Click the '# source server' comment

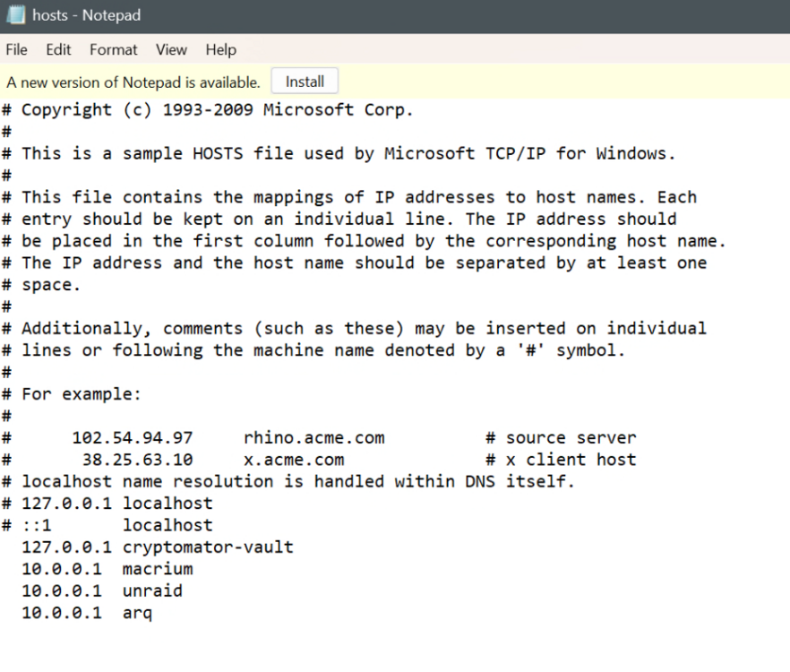pyautogui.click(x=561, y=437)
